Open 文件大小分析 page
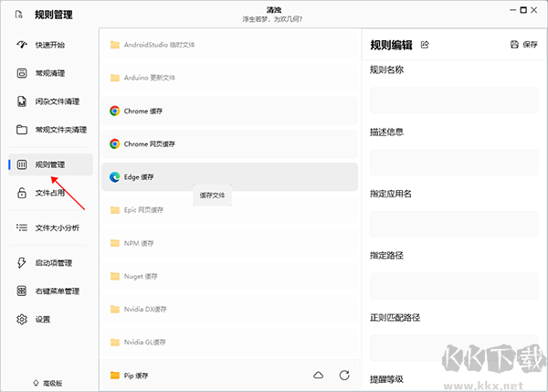Image resolution: width=548 pixels, height=392 pixels. click(x=50, y=228)
